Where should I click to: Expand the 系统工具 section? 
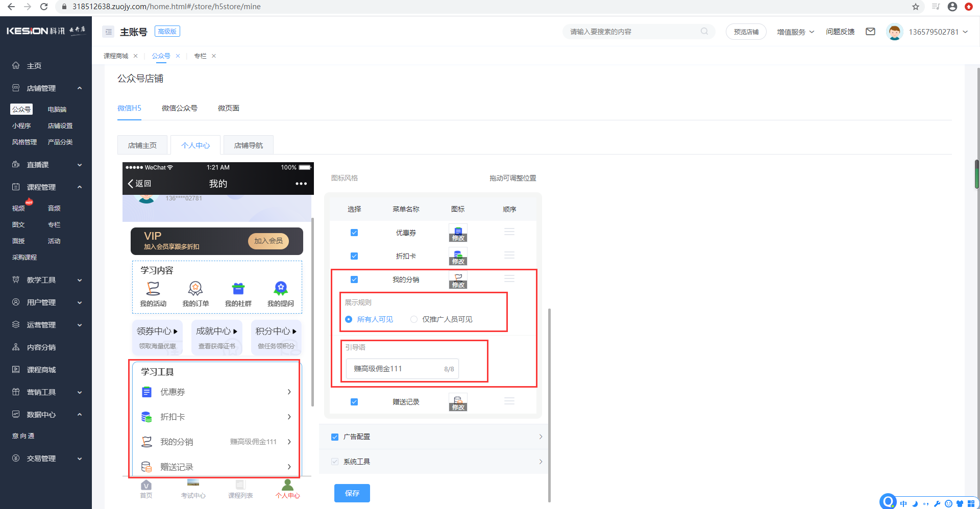point(541,462)
